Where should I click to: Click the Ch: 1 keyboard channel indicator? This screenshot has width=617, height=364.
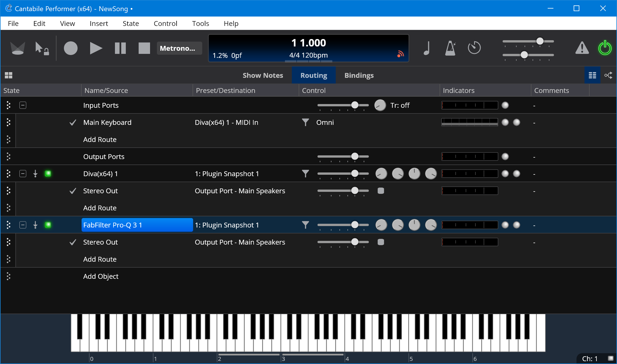pos(590,359)
